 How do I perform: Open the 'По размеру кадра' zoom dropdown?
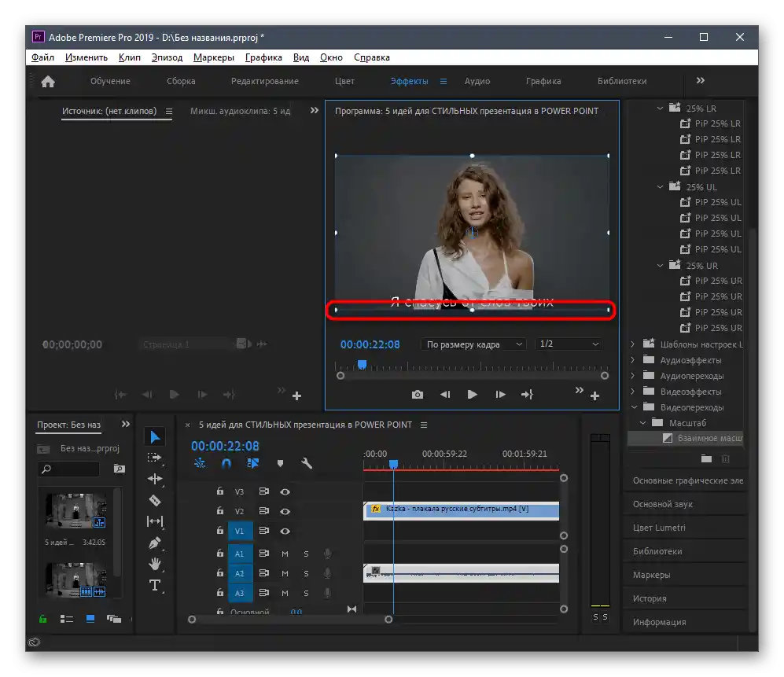click(x=474, y=344)
